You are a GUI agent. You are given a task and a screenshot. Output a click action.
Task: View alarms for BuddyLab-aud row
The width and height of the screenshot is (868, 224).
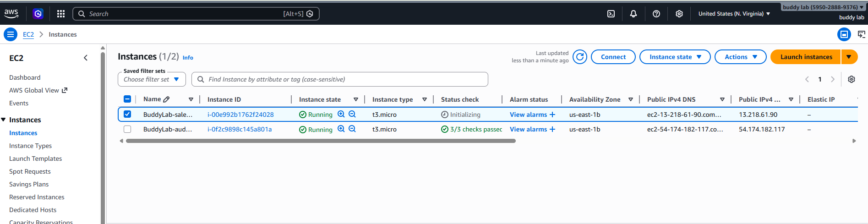pos(528,129)
